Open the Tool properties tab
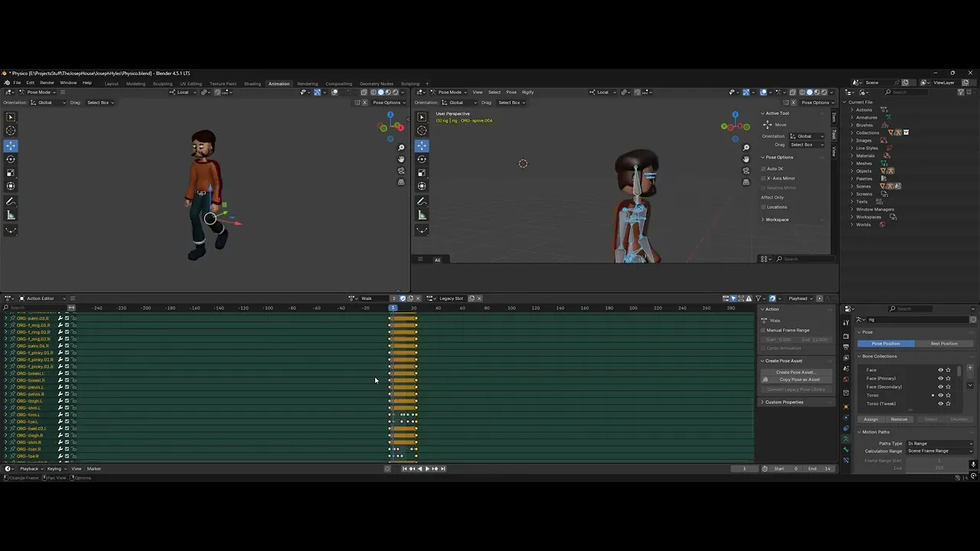 [x=846, y=323]
